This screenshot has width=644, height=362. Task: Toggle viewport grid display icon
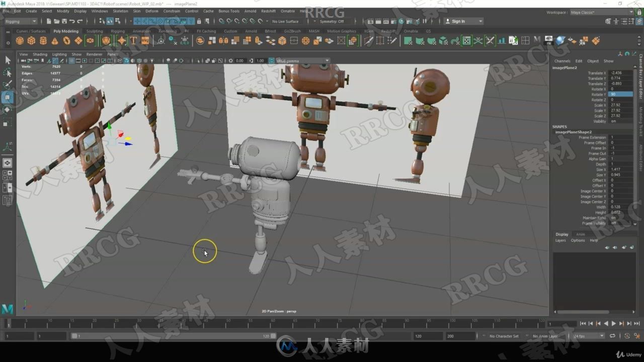[x=71, y=60]
